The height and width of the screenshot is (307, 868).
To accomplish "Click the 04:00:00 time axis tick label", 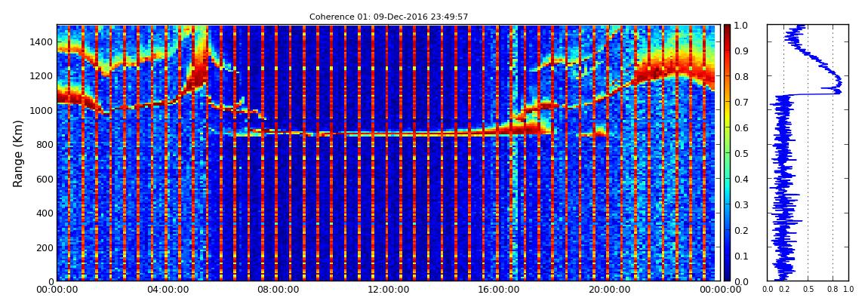I will [x=167, y=290].
